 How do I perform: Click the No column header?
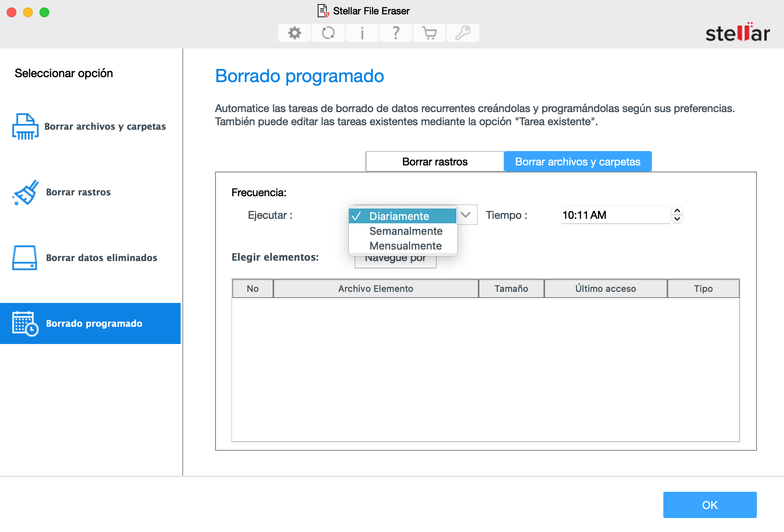tap(252, 289)
